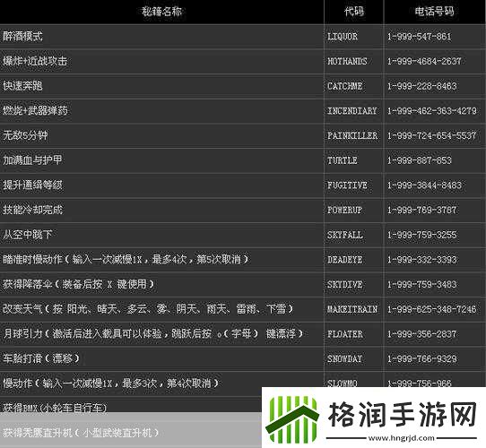
Task: Click the INCENDIARY code cell
Action: [x=353, y=111]
